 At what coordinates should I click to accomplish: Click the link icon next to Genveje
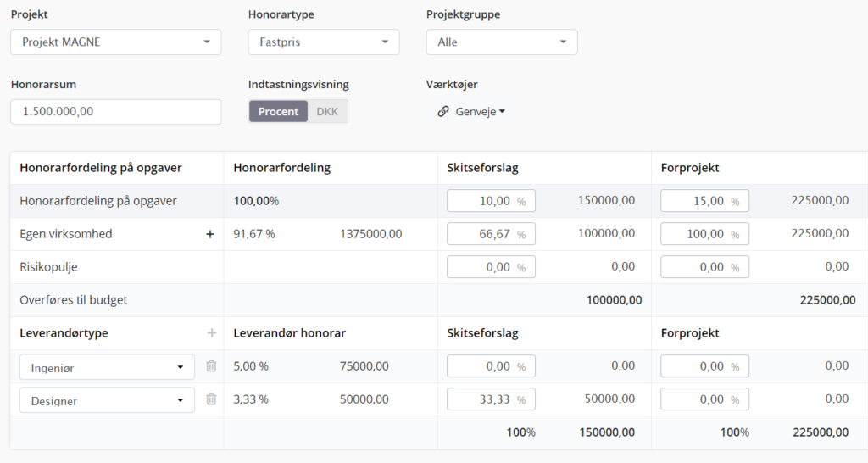point(442,111)
